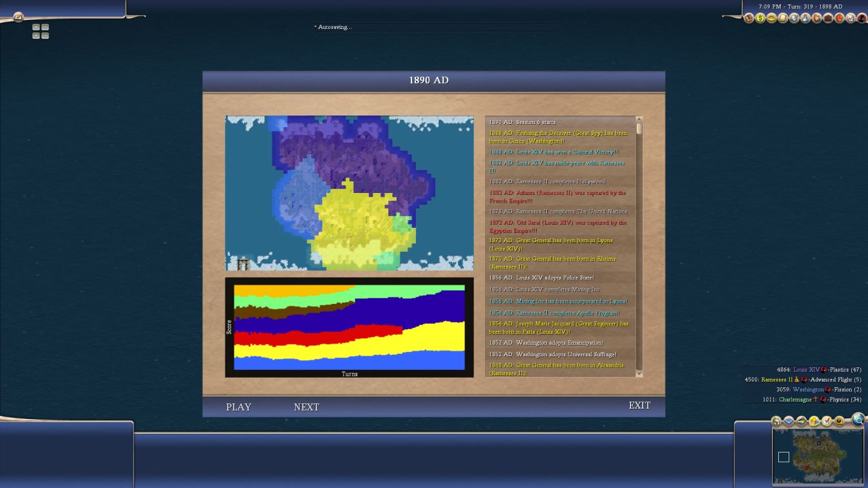Open the Domestic Advisor house icon

[749, 18]
